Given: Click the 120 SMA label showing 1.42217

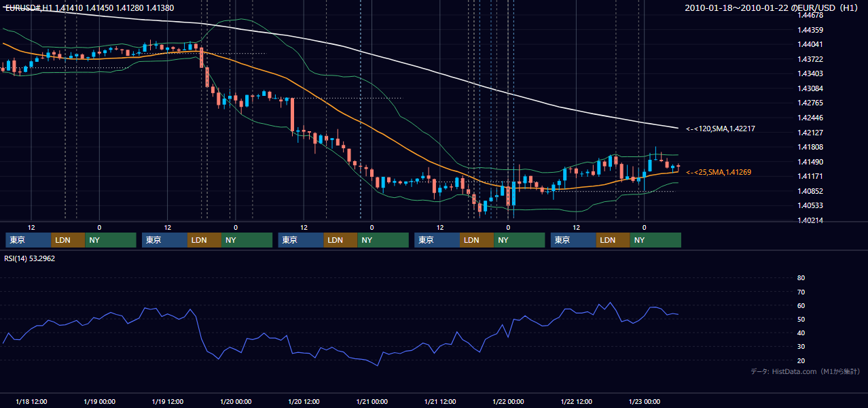Looking at the screenshot, I should click(x=721, y=129).
